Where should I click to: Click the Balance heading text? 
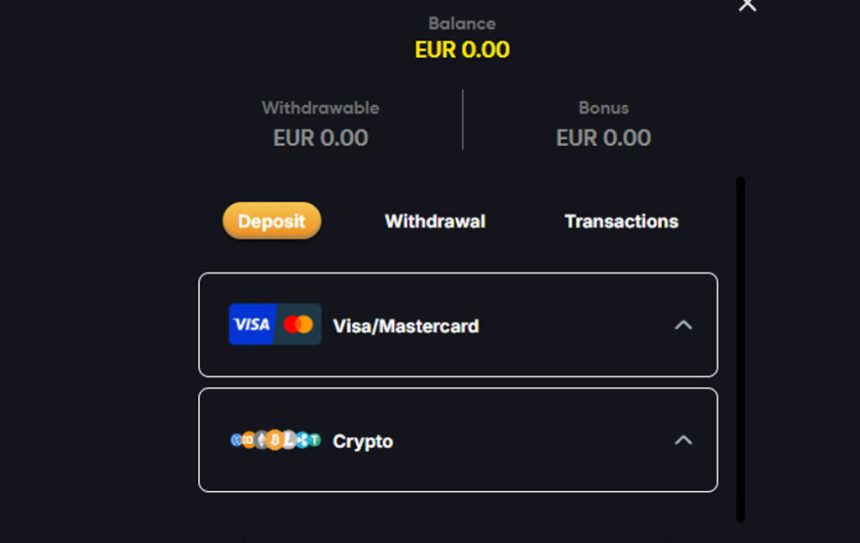click(462, 23)
